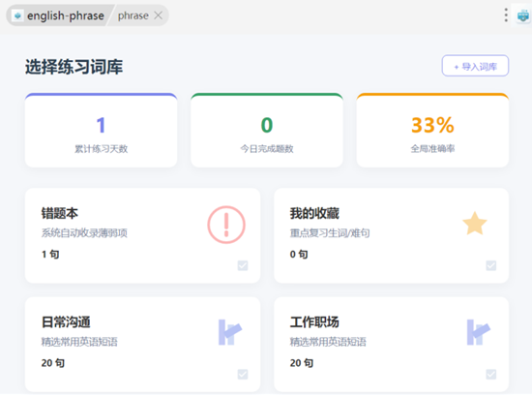This screenshot has height=396, width=532.
Task: Toggle the checkbox on the 日常沟通 card
Action: 243,375
